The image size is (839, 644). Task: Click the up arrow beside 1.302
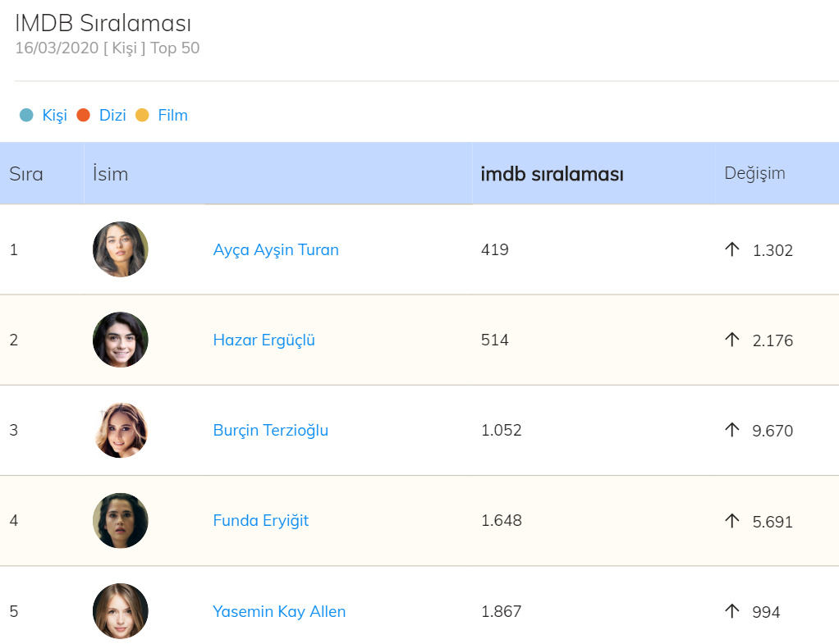(732, 249)
